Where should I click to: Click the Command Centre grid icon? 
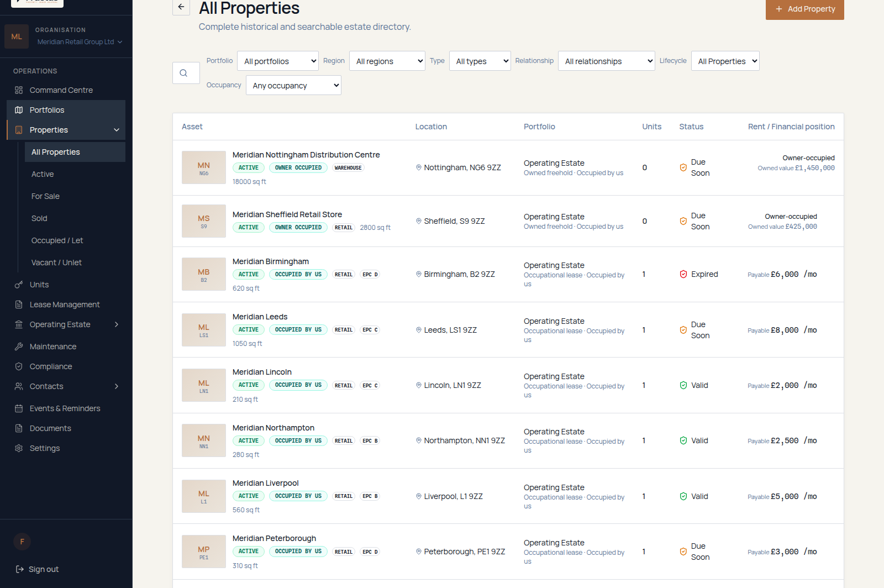pos(19,90)
